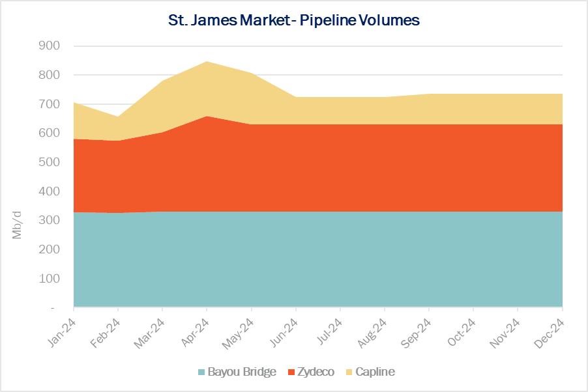The height and width of the screenshot is (392, 588).
Task: Click the 500 y-axis label
Action: [x=49, y=162]
